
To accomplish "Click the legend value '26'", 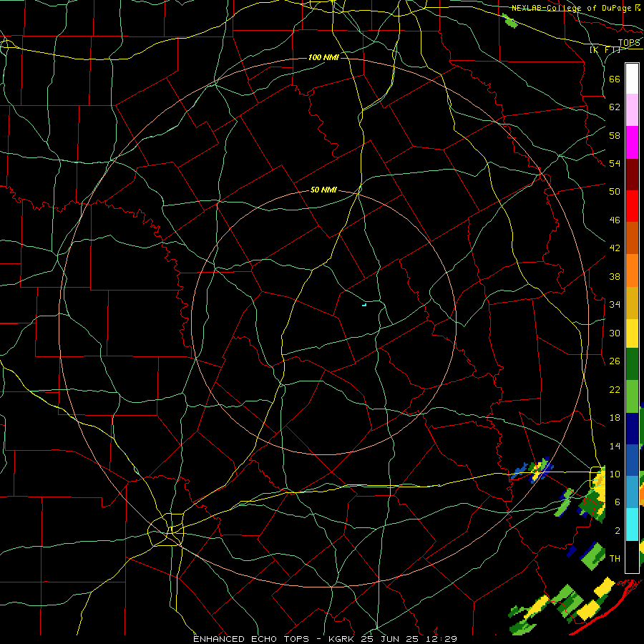I will [615, 361].
